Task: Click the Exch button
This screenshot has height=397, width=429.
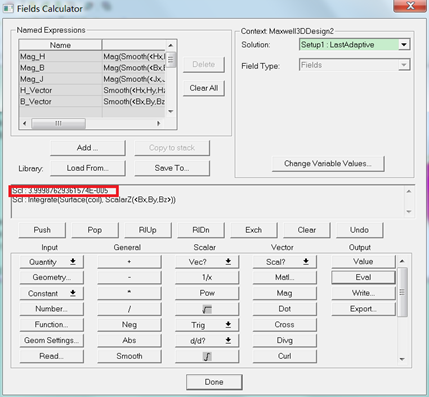Action: click(x=254, y=230)
